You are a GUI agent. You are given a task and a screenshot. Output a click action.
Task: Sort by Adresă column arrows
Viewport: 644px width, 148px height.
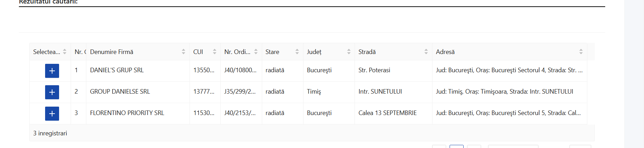(x=581, y=52)
